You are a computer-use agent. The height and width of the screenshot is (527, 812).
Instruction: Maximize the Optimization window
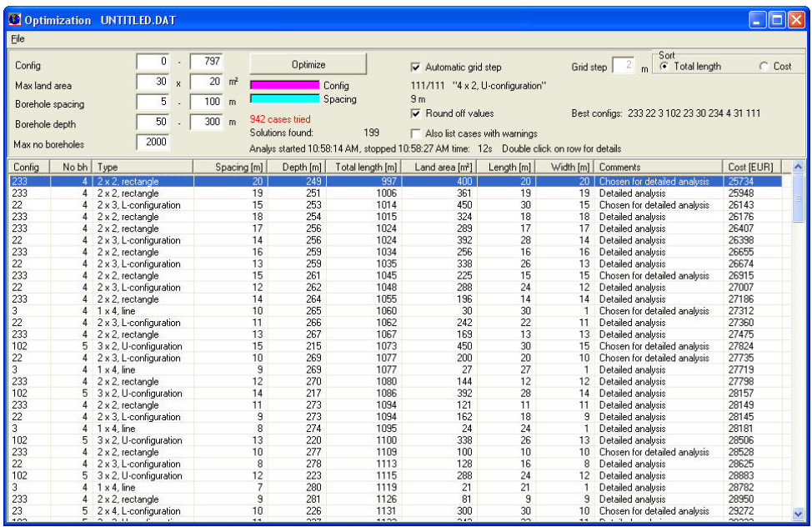click(775, 19)
